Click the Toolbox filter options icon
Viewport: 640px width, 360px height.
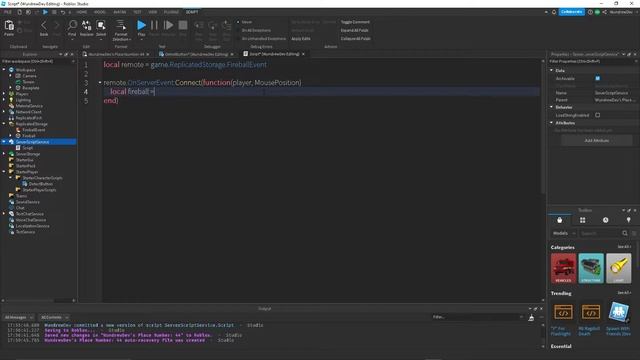tap(634, 233)
